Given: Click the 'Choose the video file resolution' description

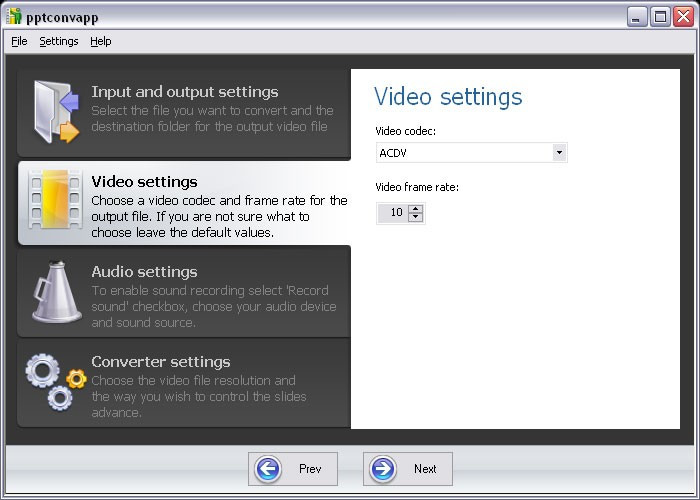Looking at the screenshot, I should [x=199, y=396].
